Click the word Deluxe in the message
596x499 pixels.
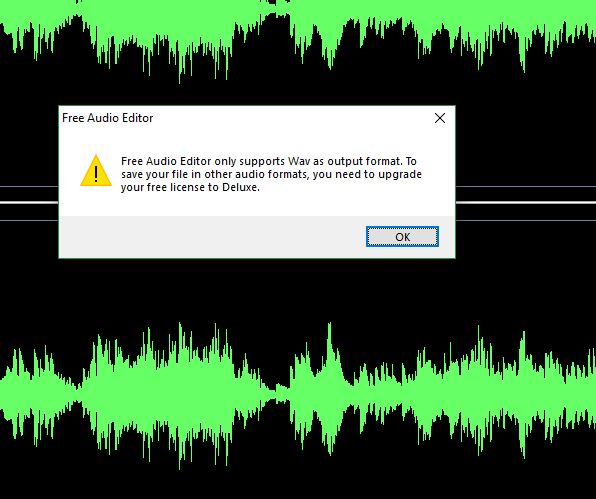(x=241, y=187)
